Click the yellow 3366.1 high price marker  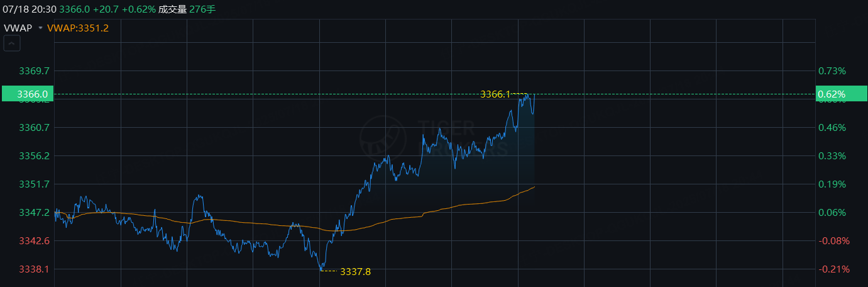click(x=495, y=94)
